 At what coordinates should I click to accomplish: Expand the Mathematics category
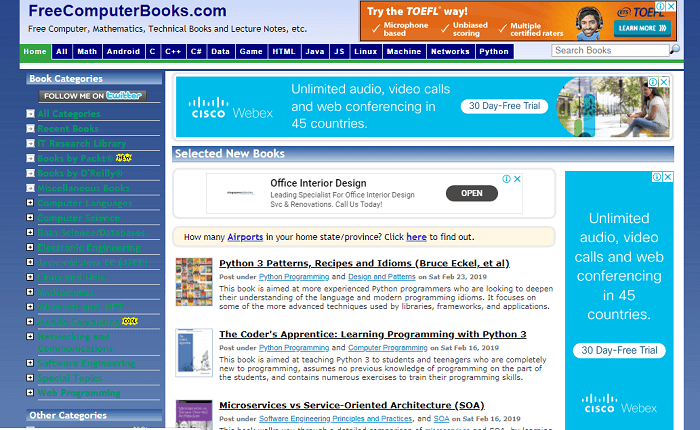click(30, 292)
